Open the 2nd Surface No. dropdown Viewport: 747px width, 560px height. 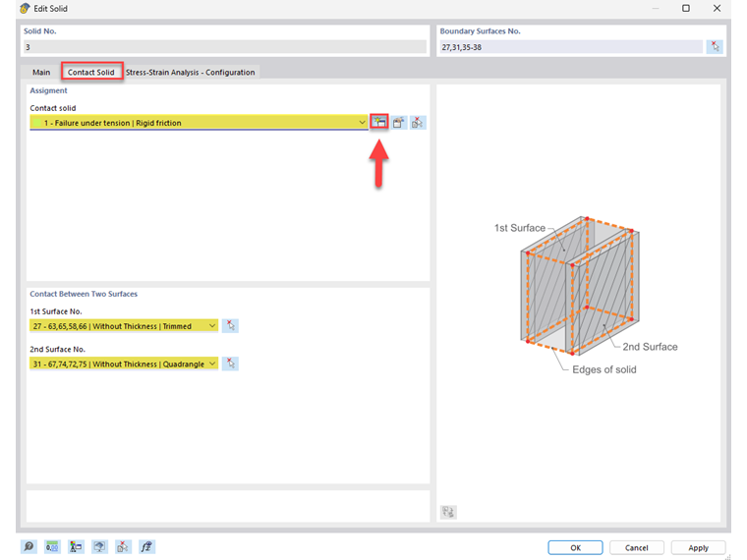(x=212, y=364)
